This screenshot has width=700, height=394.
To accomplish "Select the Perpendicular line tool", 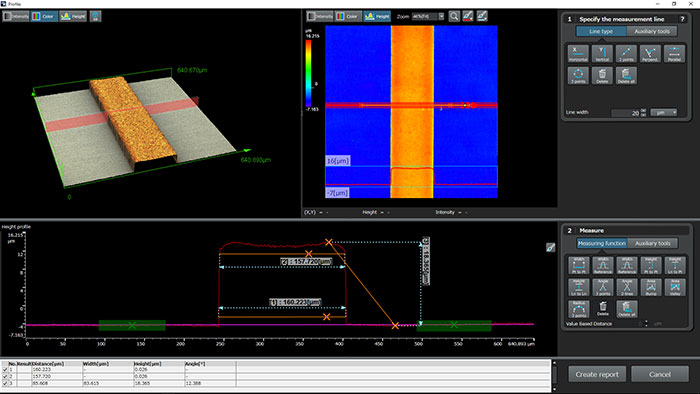I will click(x=650, y=54).
